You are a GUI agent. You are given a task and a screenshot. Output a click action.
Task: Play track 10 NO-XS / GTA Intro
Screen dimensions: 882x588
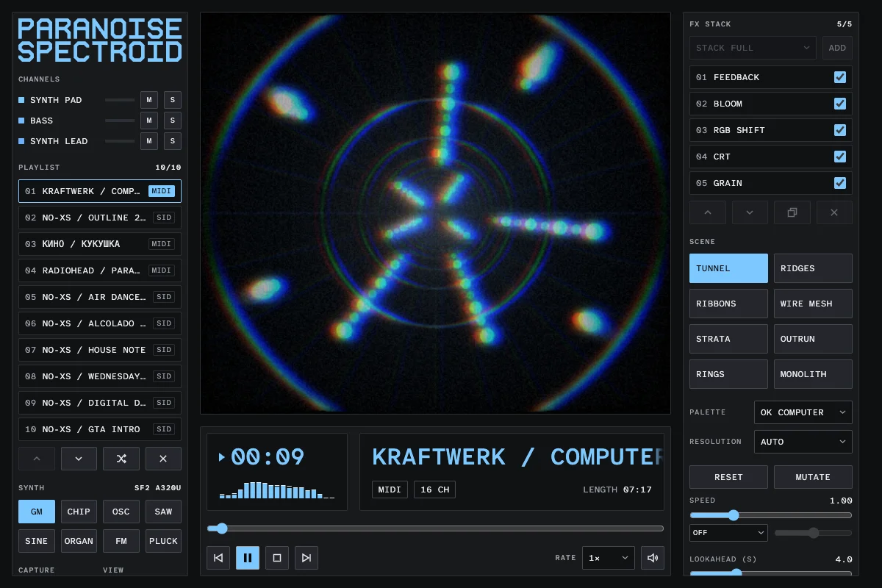click(100, 429)
